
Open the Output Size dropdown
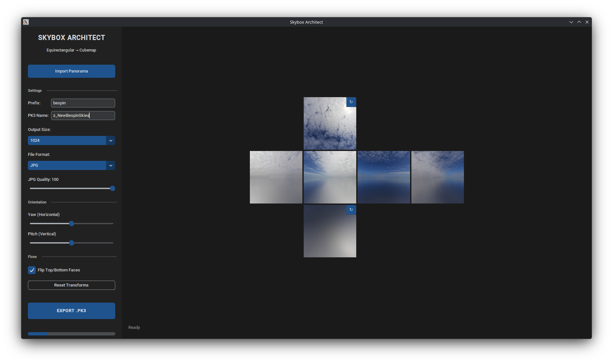point(71,140)
